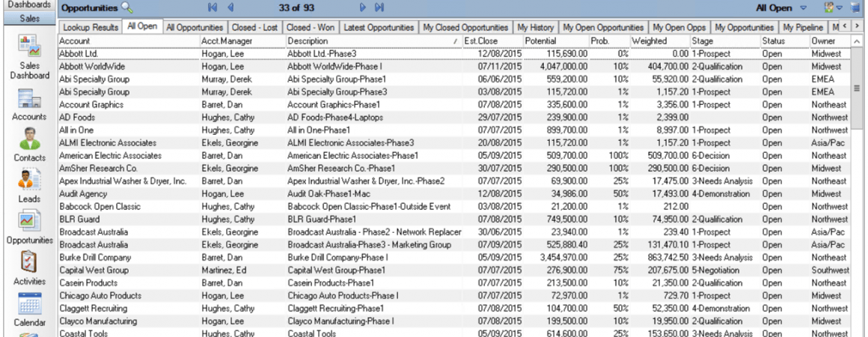The image size is (868, 337).
Task: Switch to My Open Opportunities tab
Action: click(603, 27)
